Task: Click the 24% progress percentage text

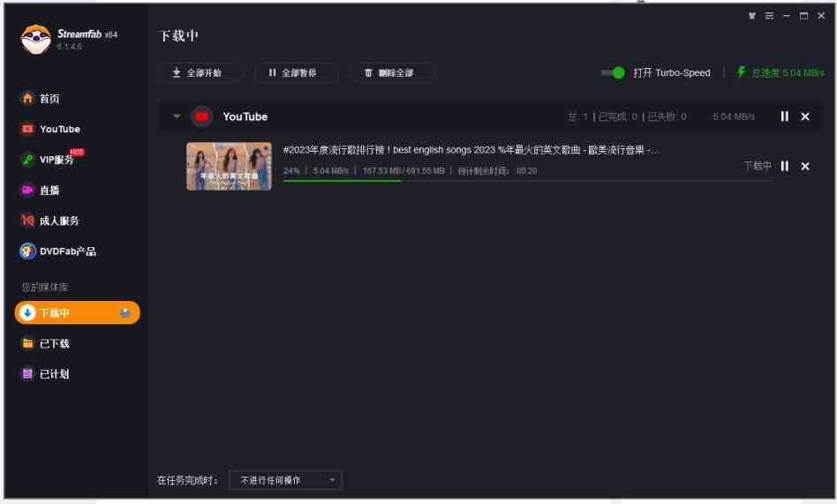Action: (291, 171)
